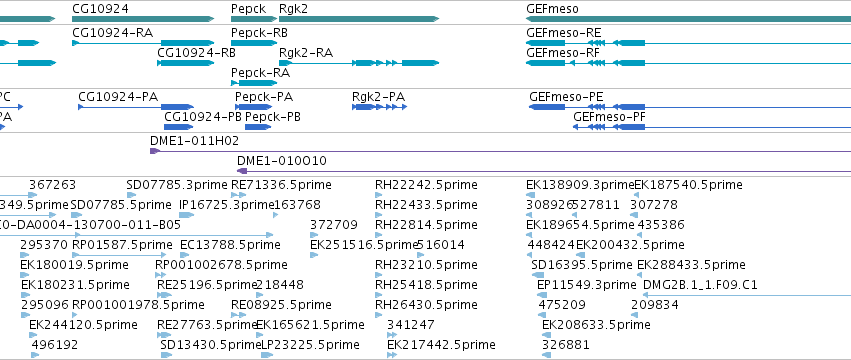Select the GEFmeso-PF protein feature
851x360 pixels.
[x=712, y=127]
